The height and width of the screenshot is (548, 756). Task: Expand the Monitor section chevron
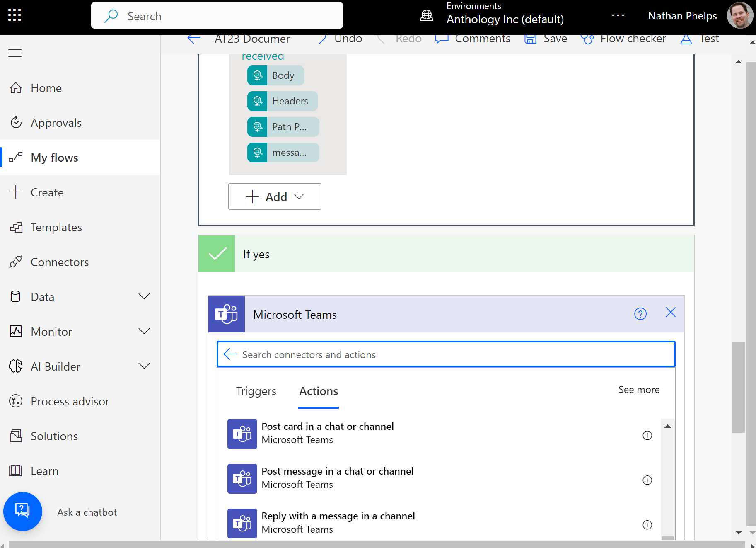tap(144, 331)
